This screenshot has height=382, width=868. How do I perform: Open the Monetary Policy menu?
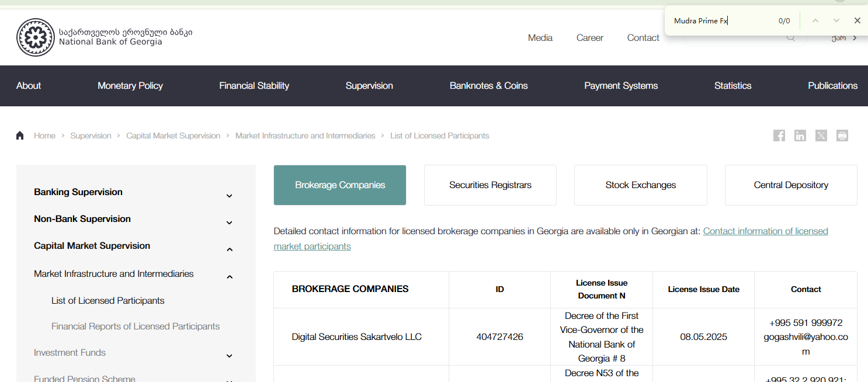click(x=130, y=86)
